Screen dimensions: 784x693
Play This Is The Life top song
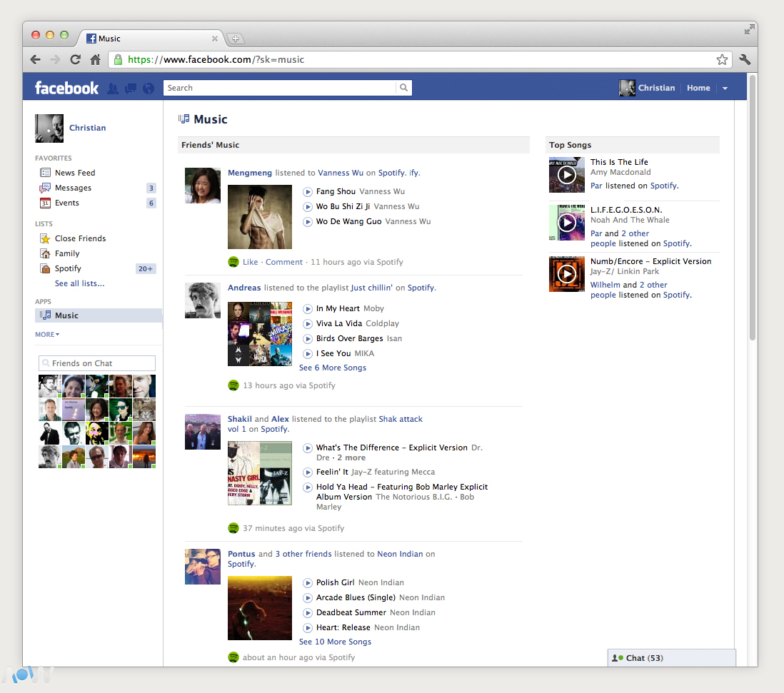click(566, 175)
